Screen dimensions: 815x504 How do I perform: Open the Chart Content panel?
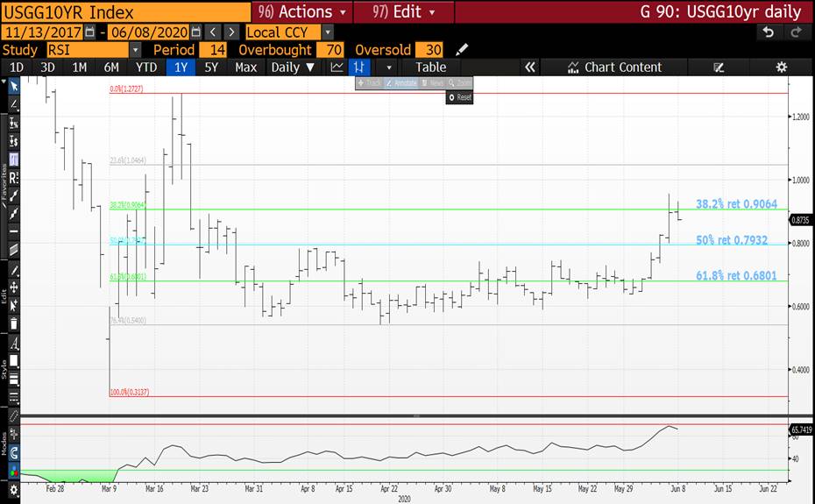click(615, 67)
